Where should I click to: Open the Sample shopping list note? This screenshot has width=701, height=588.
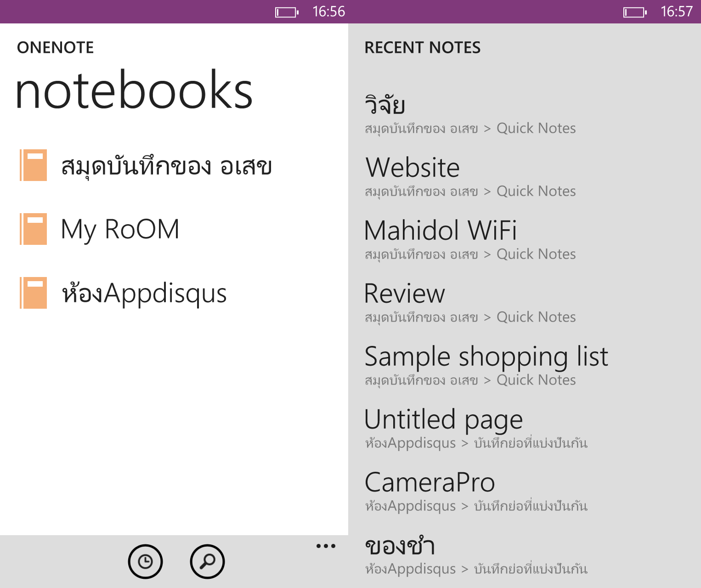click(x=486, y=357)
